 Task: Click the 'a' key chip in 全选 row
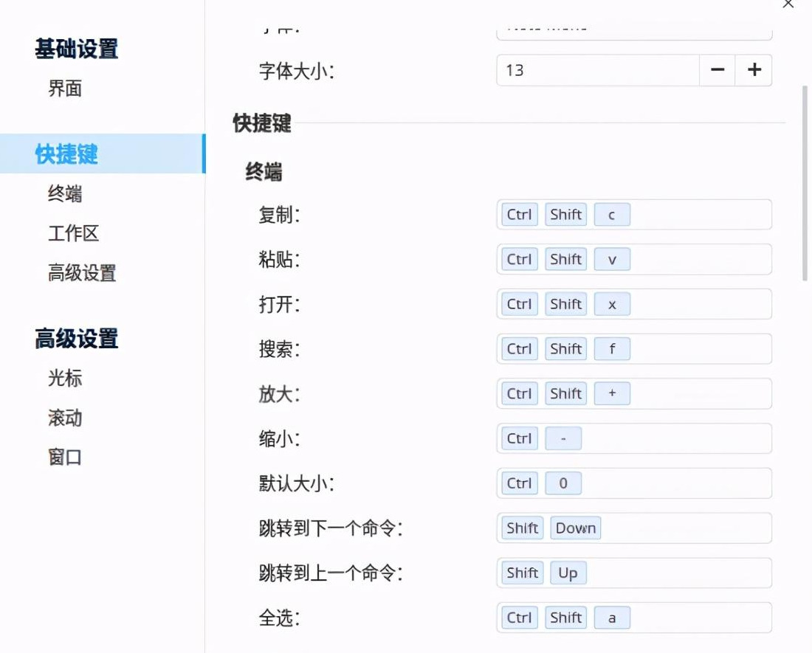(612, 618)
